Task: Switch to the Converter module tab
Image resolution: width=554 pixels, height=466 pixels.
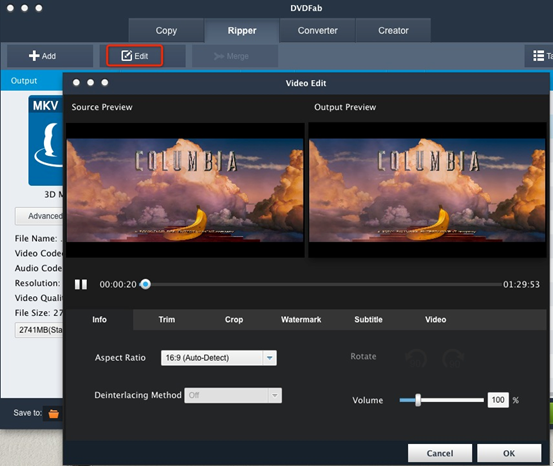Action: tap(318, 31)
